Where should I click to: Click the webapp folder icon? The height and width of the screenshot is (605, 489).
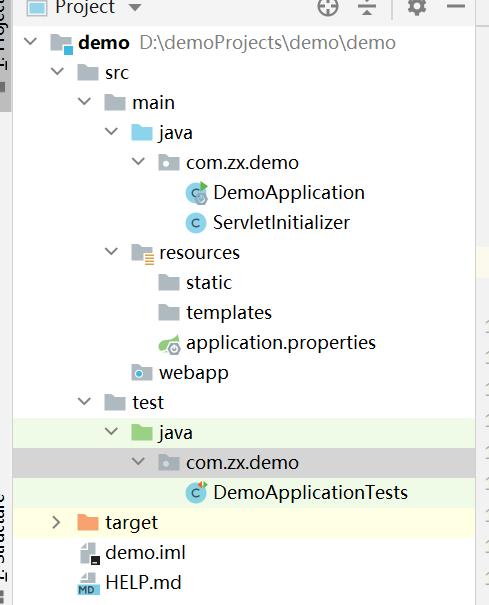pyautogui.click(x=142, y=373)
